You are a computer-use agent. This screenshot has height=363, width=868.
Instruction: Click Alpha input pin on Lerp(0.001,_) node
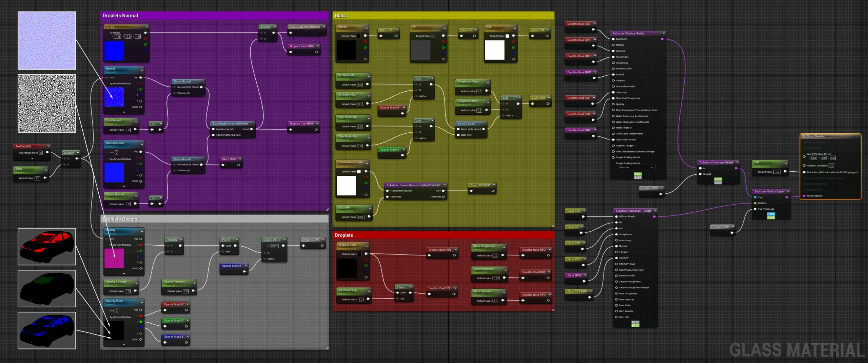click(265, 259)
